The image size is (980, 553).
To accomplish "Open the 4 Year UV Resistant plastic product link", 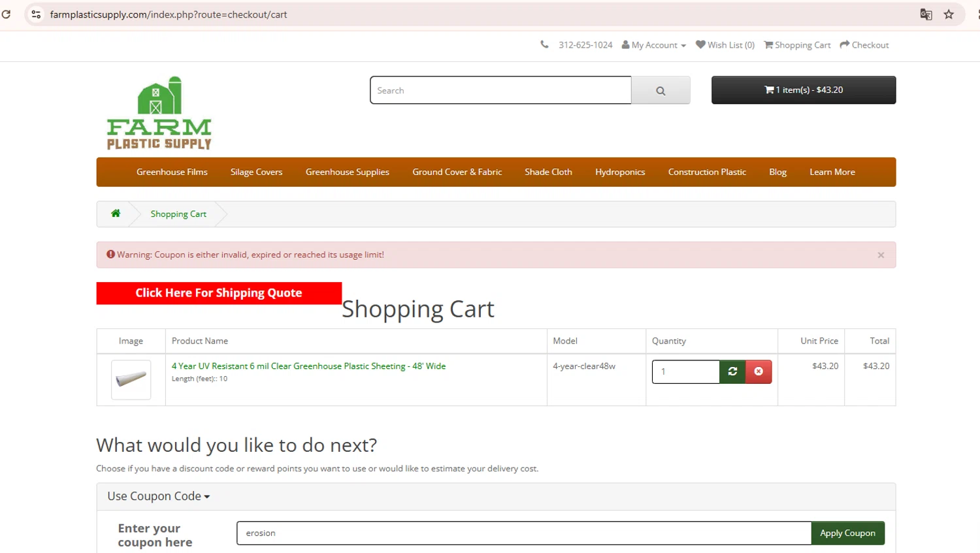I will click(308, 366).
